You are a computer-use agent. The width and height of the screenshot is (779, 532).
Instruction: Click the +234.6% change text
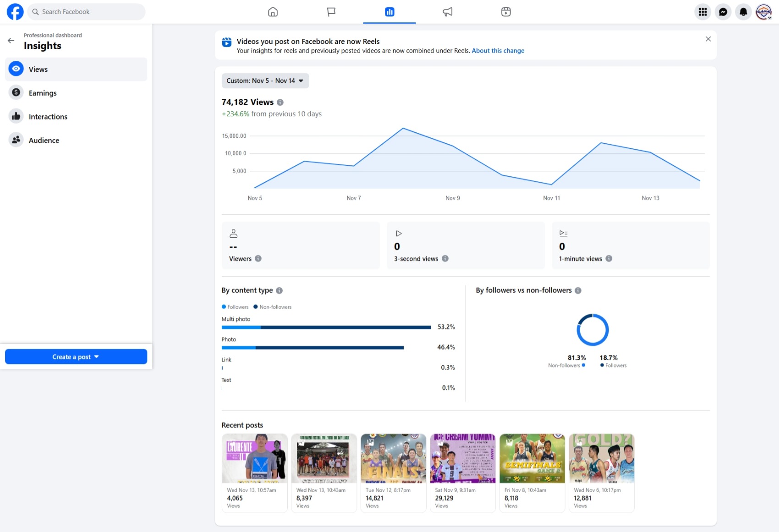(x=236, y=114)
